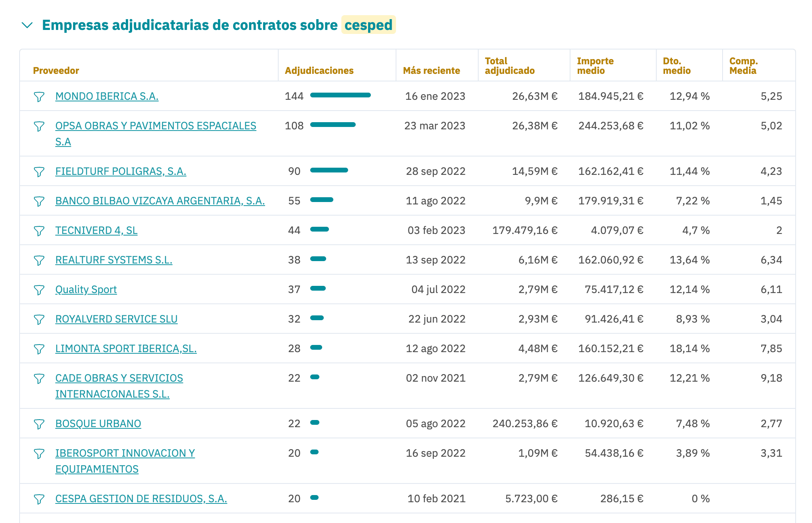Click filter funnel beside Quality Sport
This screenshot has height=523, width=812.
(x=39, y=290)
